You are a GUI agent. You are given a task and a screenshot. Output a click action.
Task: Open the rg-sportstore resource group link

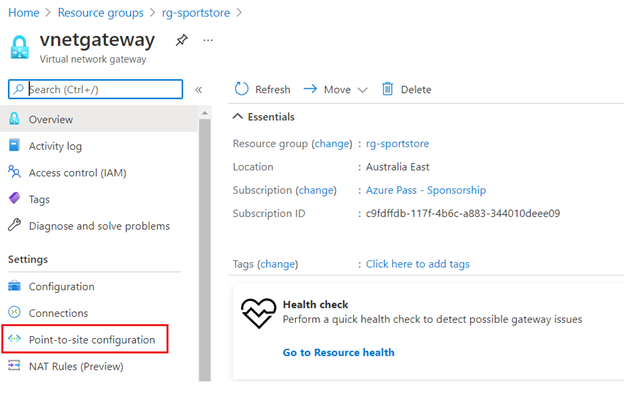point(397,144)
